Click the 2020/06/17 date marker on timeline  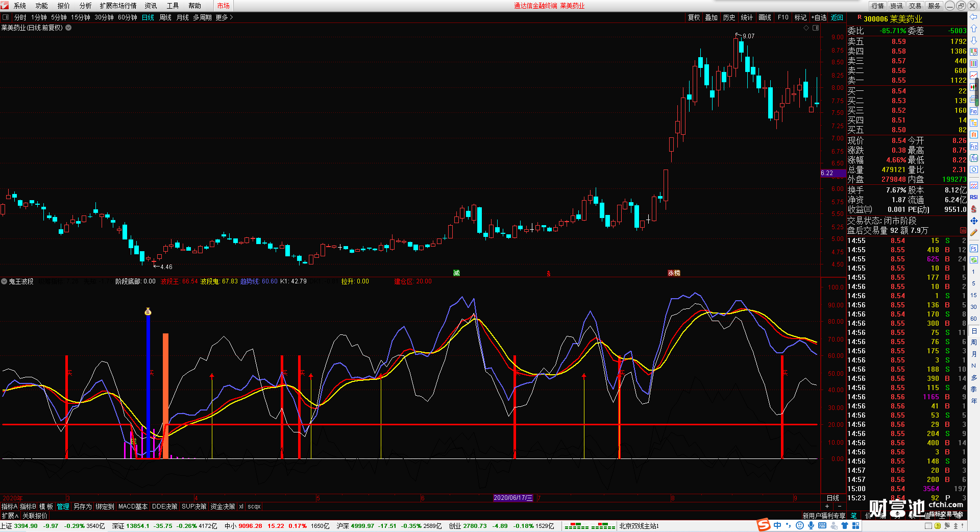point(513,498)
